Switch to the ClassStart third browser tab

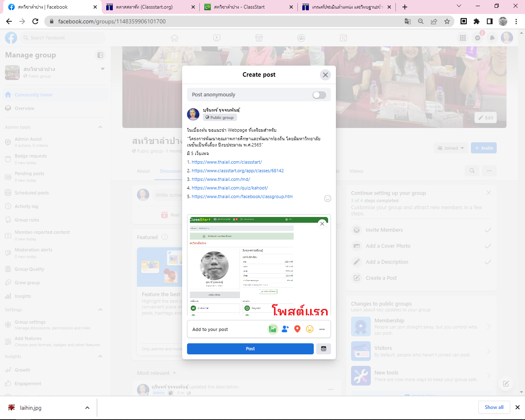tap(249, 7)
